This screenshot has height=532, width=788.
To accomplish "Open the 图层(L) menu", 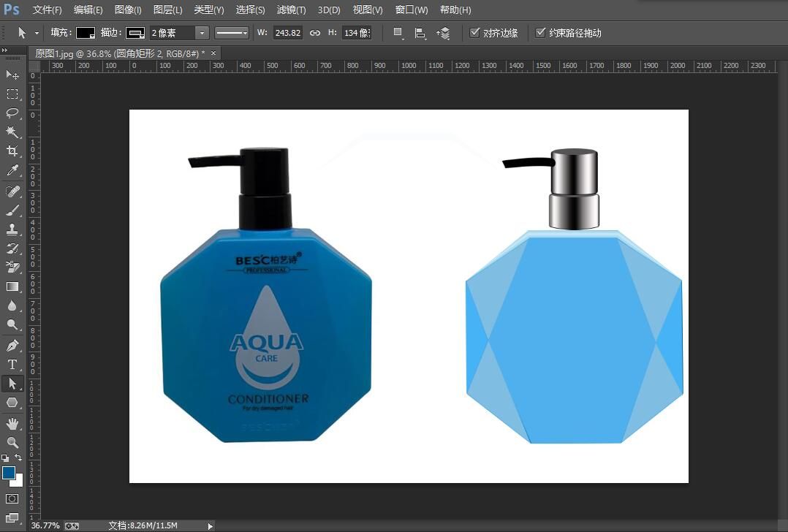I will pyautogui.click(x=168, y=10).
